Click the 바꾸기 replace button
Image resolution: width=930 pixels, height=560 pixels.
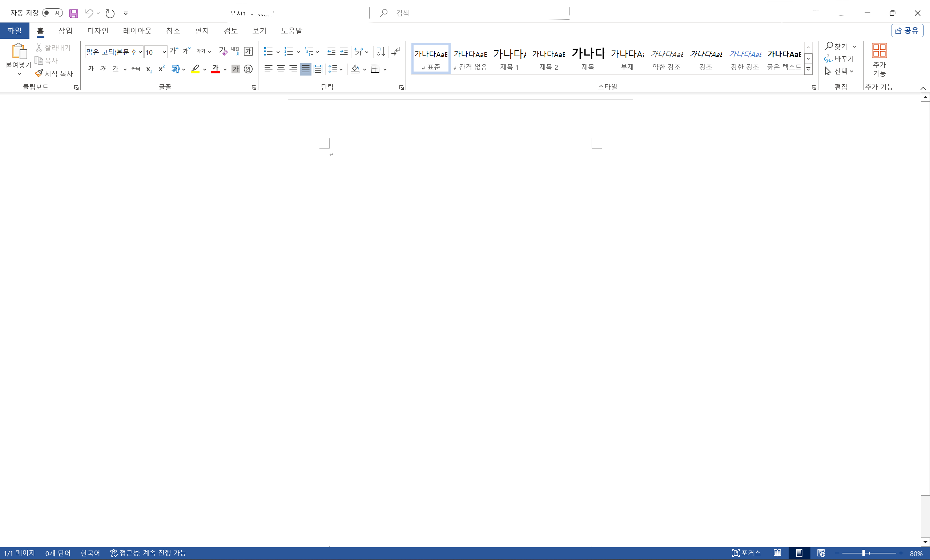tap(839, 59)
